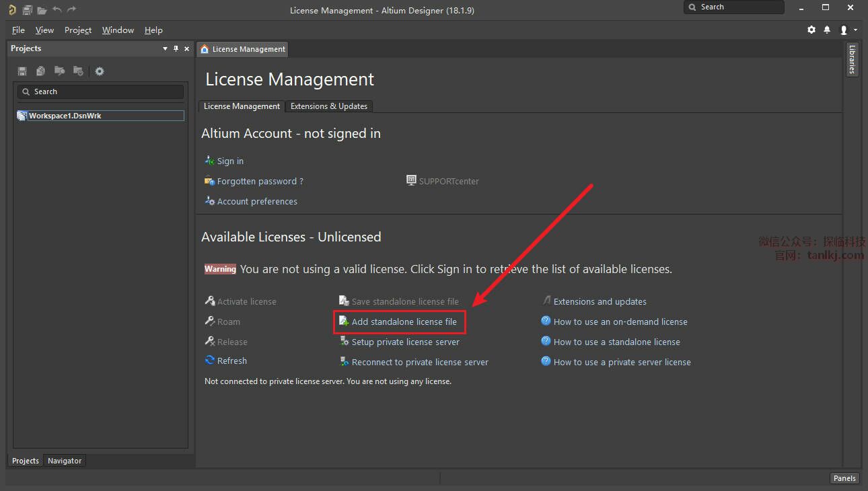Click the 'Not connected to private license server' status text
This screenshot has width=868, height=491.
coord(328,381)
